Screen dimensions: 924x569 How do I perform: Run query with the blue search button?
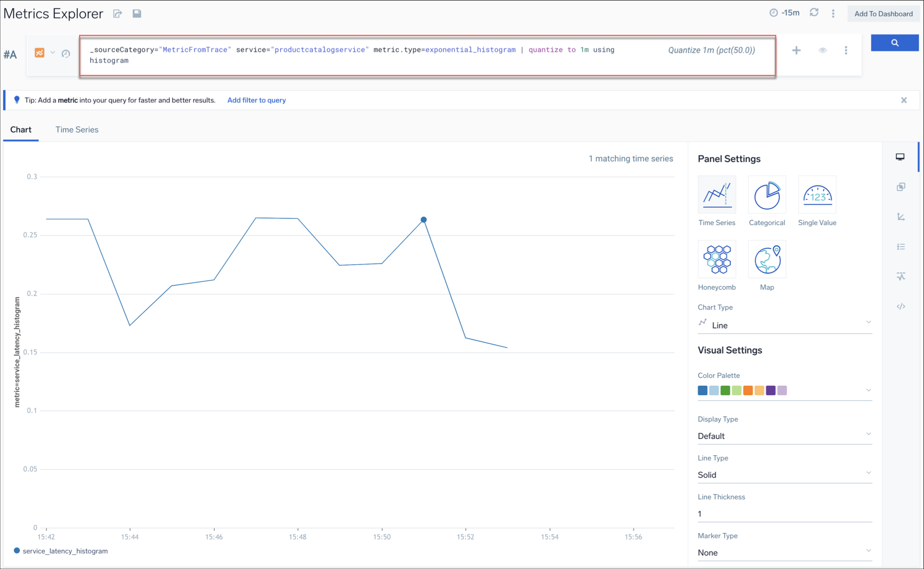(894, 43)
